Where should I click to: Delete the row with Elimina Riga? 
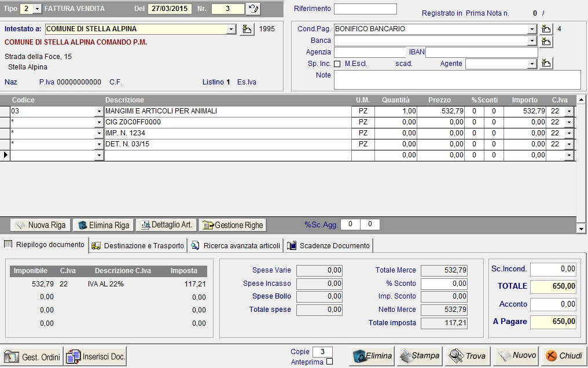pyautogui.click(x=103, y=225)
